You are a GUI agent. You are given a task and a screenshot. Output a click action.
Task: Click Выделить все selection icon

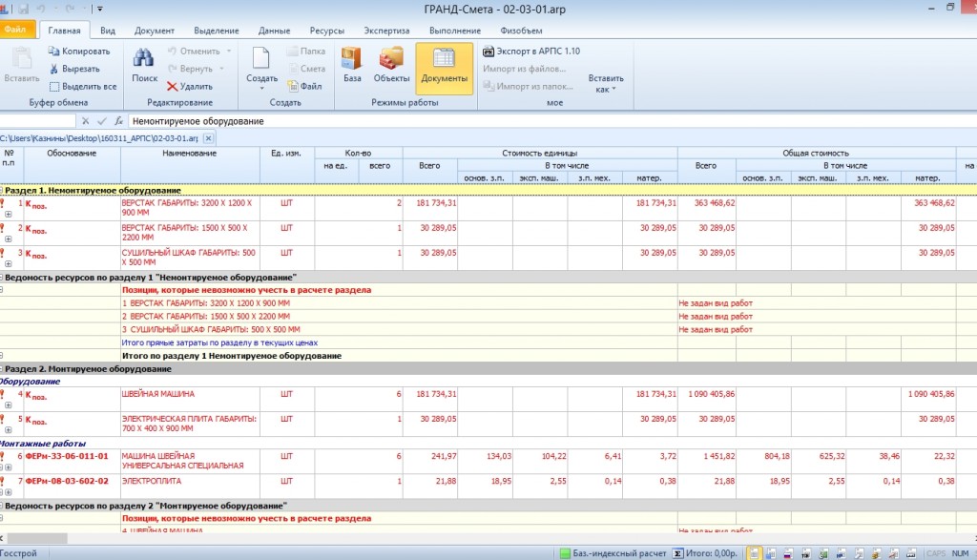pos(54,87)
